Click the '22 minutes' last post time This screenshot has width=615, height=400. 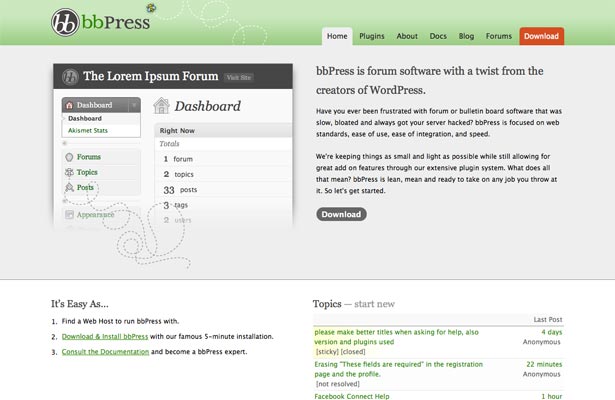tap(544, 364)
